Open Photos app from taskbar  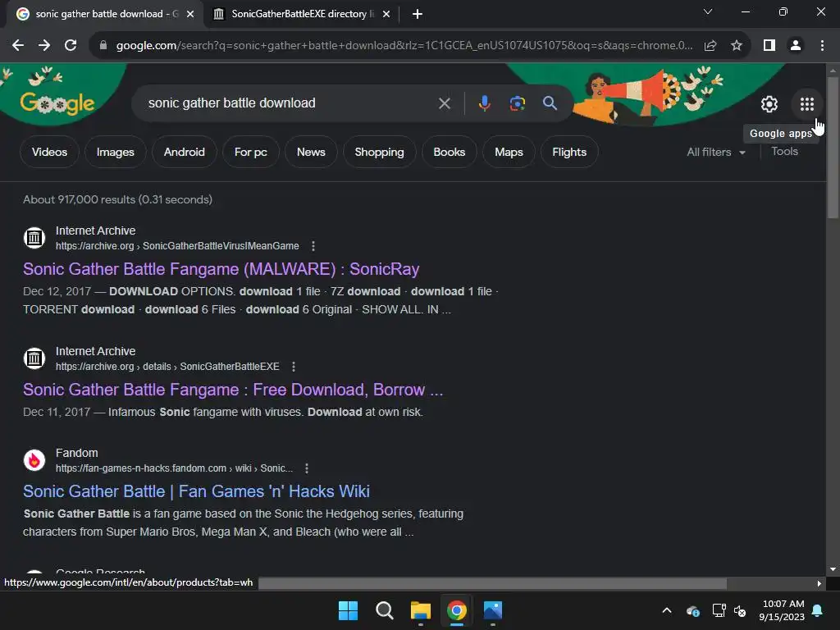tap(493, 610)
